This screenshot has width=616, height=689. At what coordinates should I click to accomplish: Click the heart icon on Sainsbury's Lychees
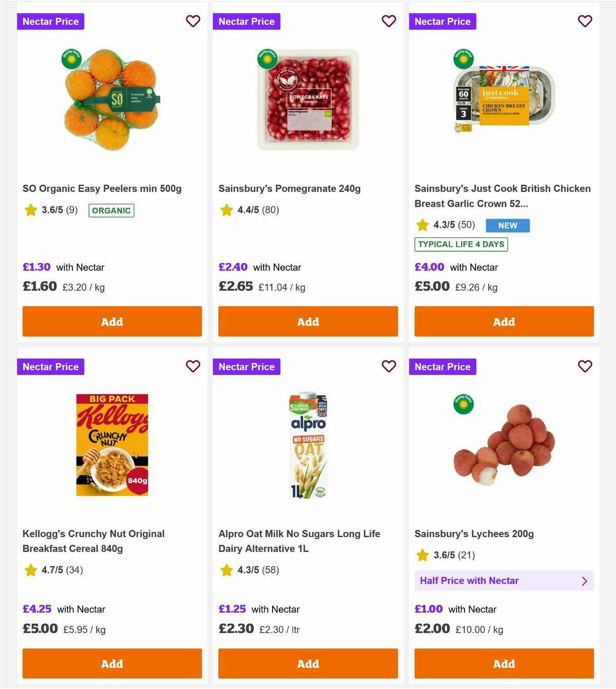585,366
